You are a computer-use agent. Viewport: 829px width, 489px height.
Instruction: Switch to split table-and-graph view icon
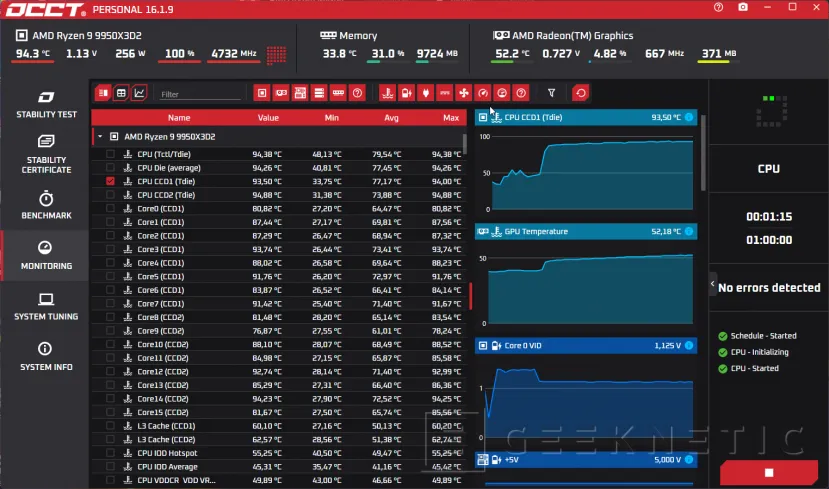[103, 93]
